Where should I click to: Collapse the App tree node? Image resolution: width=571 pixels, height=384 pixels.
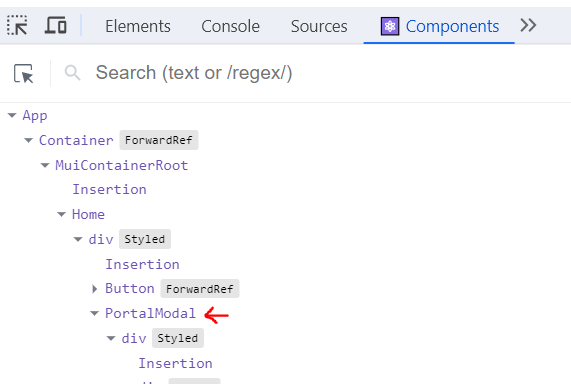coord(12,115)
